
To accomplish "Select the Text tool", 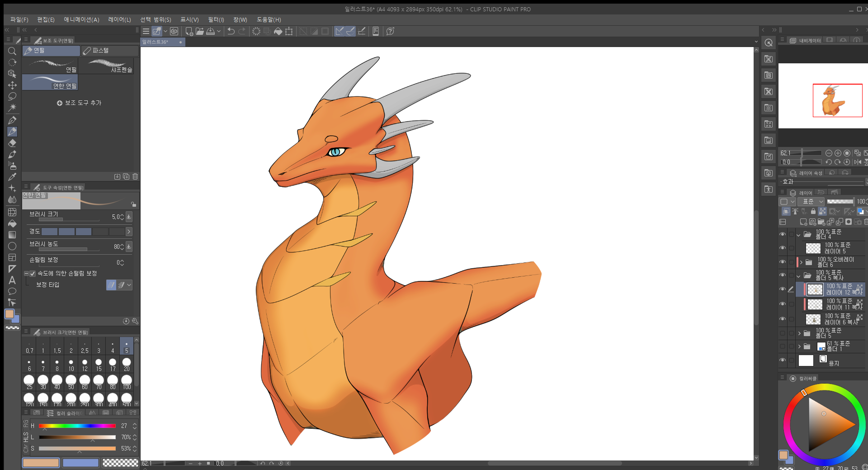I will [x=12, y=280].
